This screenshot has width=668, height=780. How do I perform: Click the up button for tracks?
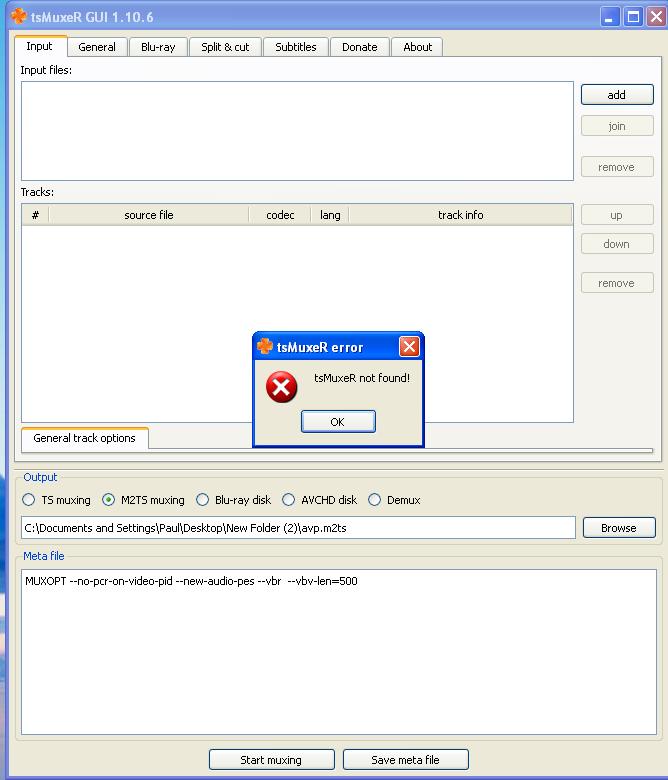[x=617, y=215]
